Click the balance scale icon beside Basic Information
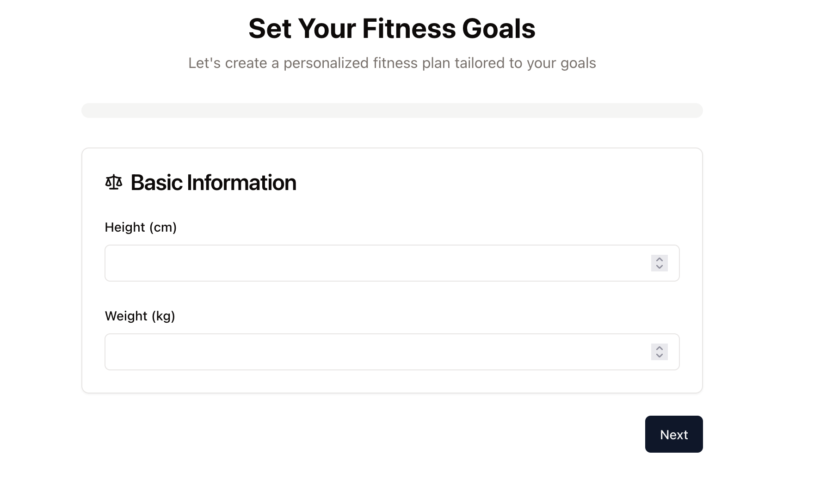Image resolution: width=814 pixels, height=504 pixels. pos(114,182)
